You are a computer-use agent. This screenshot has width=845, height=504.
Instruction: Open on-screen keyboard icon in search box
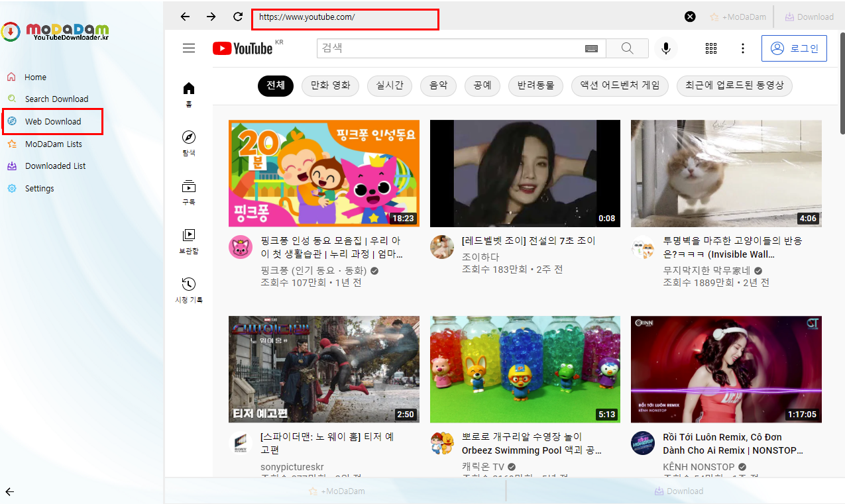click(591, 48)
